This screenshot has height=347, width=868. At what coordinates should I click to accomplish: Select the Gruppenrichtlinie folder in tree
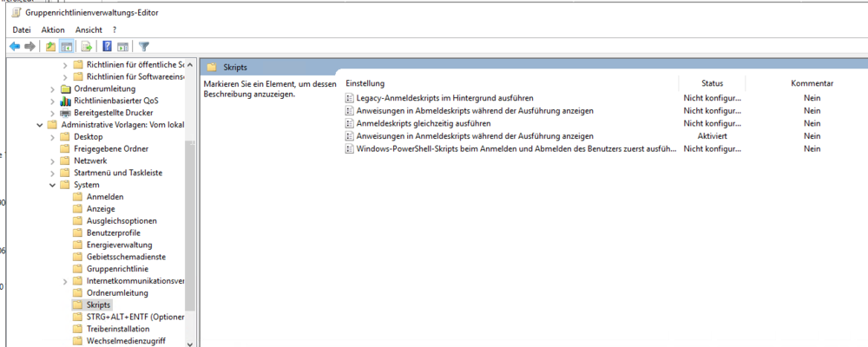117,269
